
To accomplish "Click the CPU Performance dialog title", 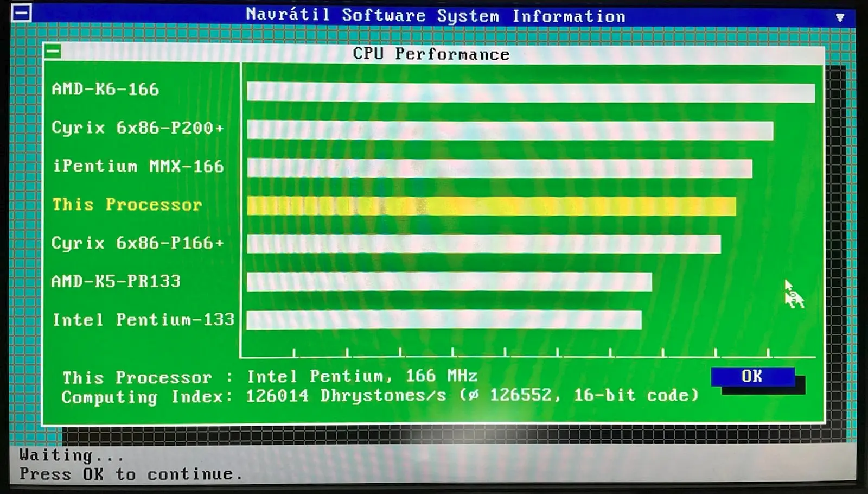I will 431,54.
